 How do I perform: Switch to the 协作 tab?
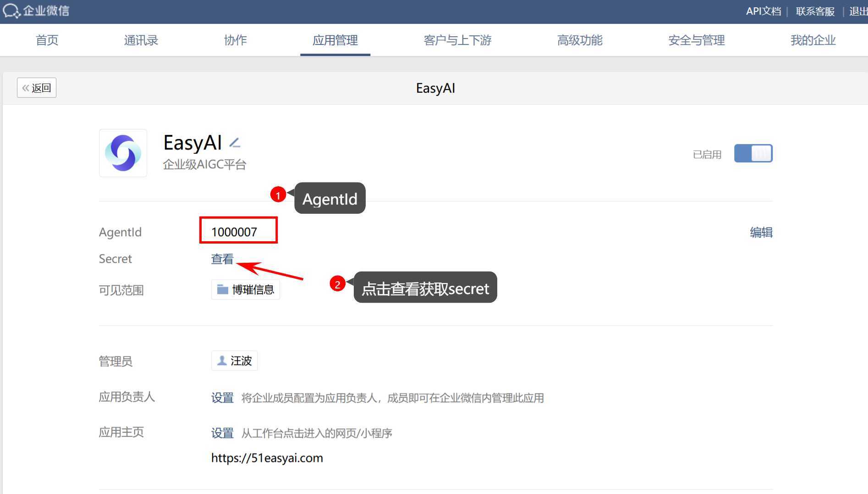click(x=236, y=40)
